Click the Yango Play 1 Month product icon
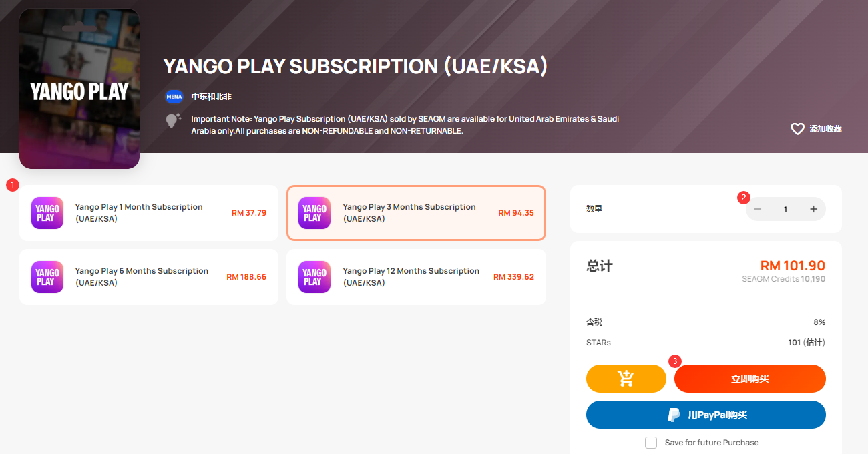Viewport: 868px width, 454px height. [47, 213]
